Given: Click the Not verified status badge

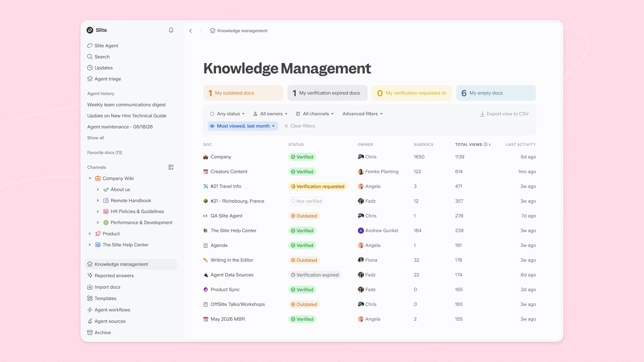Looking at the screenshot, I should (x=307, y=201).
